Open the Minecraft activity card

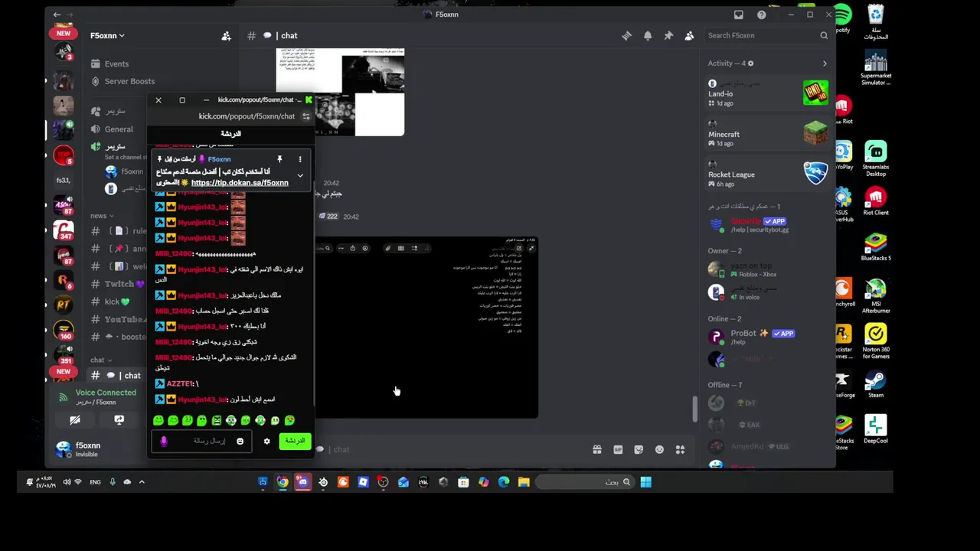pos(768,134)
